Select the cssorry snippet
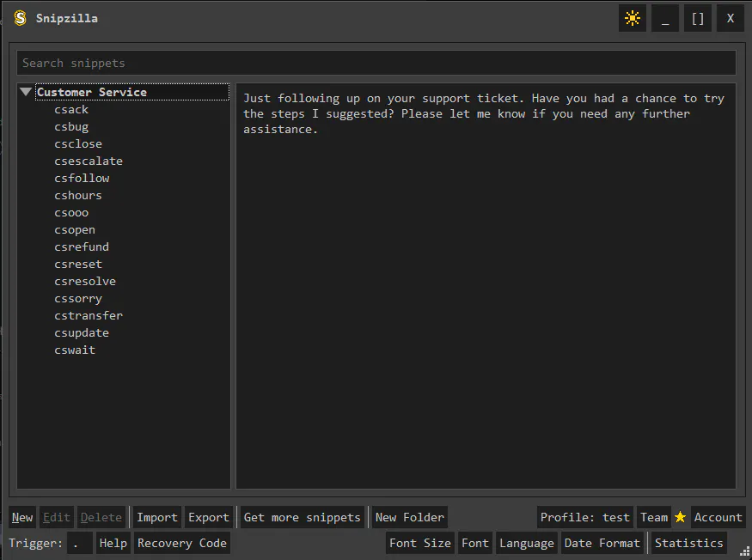Viewport: 752px width, 560px height. [78, 299]
